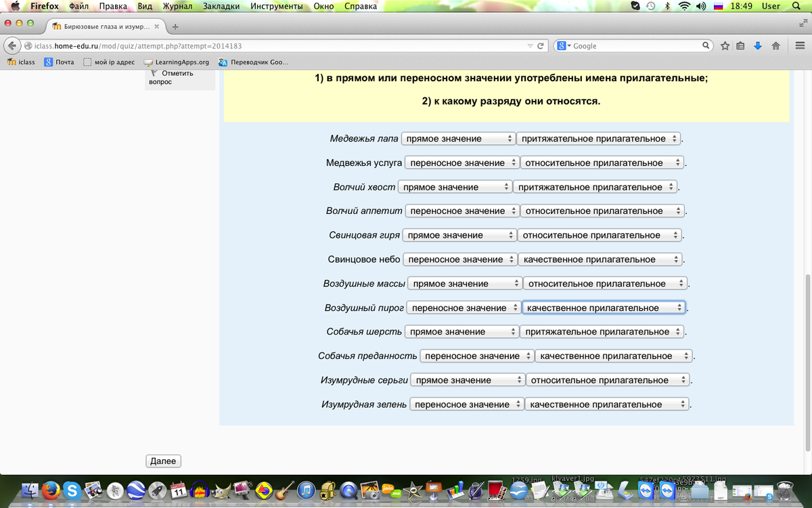Open adjective-type dropdown for Медвежья услуга
Screen dimensions: 812x508
[603, 163]
